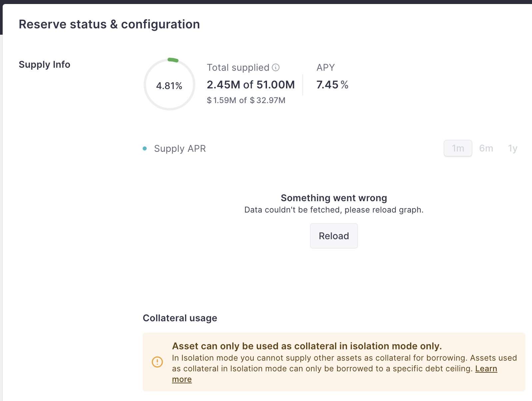Viewport: 532px width, 401px height.
Task: Click the Total supplied info icon
Action: click(x=276, y=68)
